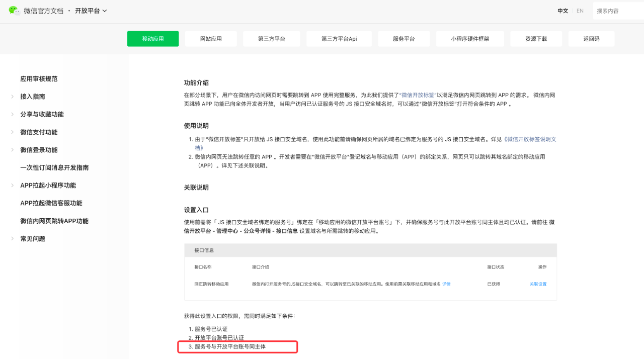
Task: Switch language to 中文
Action: click(x=562, y=11)
